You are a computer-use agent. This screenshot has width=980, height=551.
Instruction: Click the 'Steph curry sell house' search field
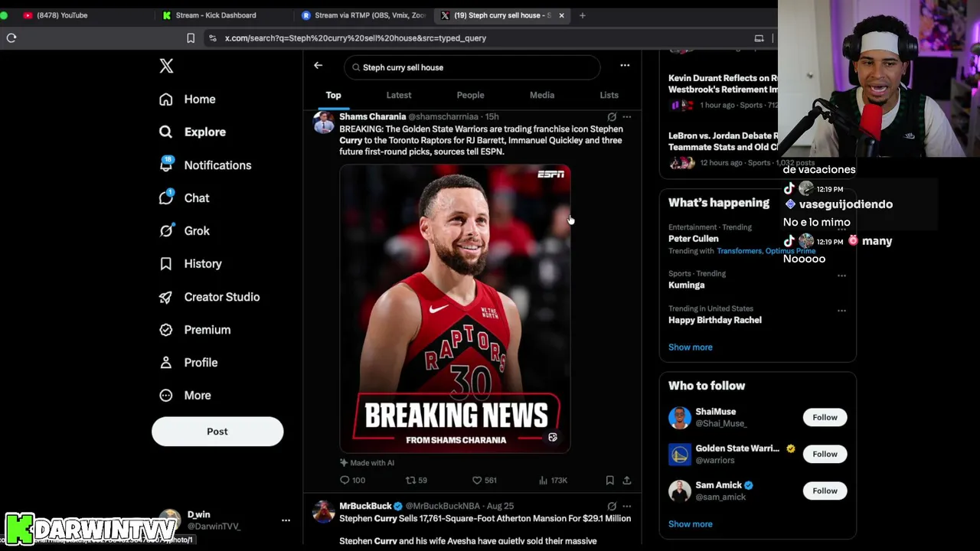click(x=472, y=67)
